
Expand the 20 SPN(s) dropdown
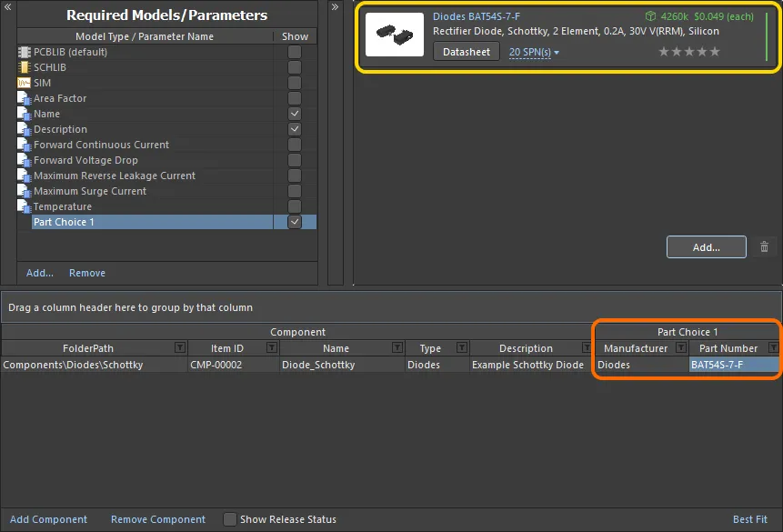click(534, 52)
